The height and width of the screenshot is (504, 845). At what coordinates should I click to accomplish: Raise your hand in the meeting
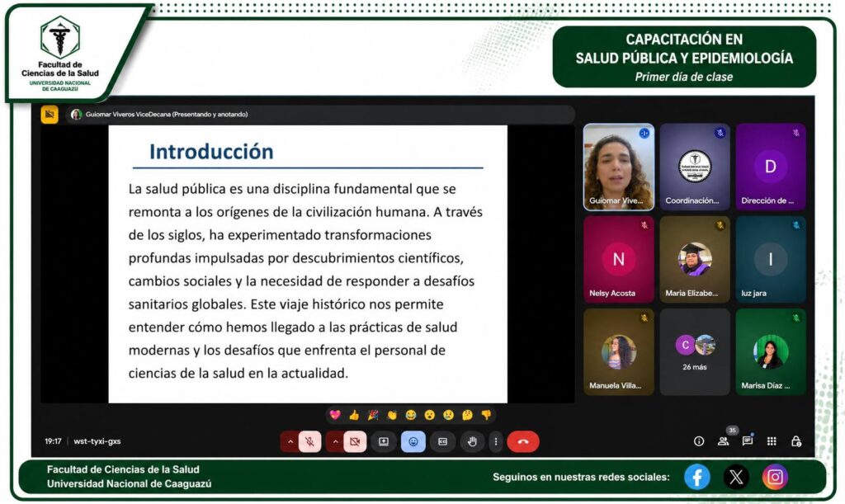coord(472,441)
